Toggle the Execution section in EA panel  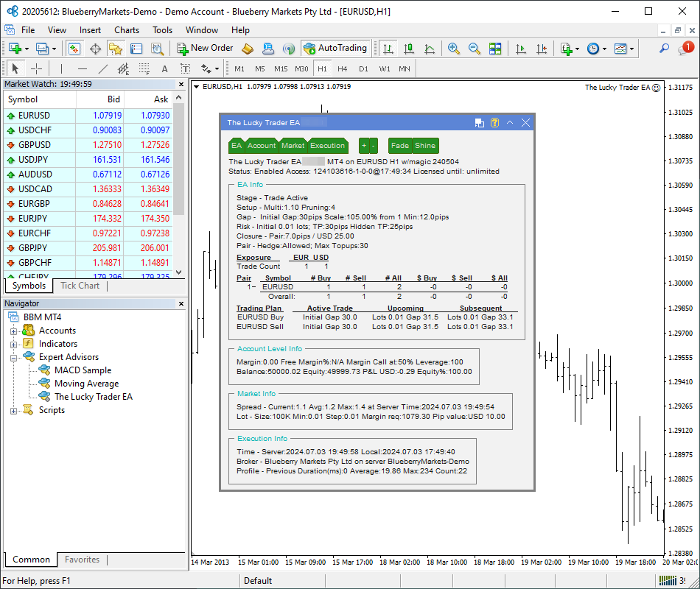328,146
